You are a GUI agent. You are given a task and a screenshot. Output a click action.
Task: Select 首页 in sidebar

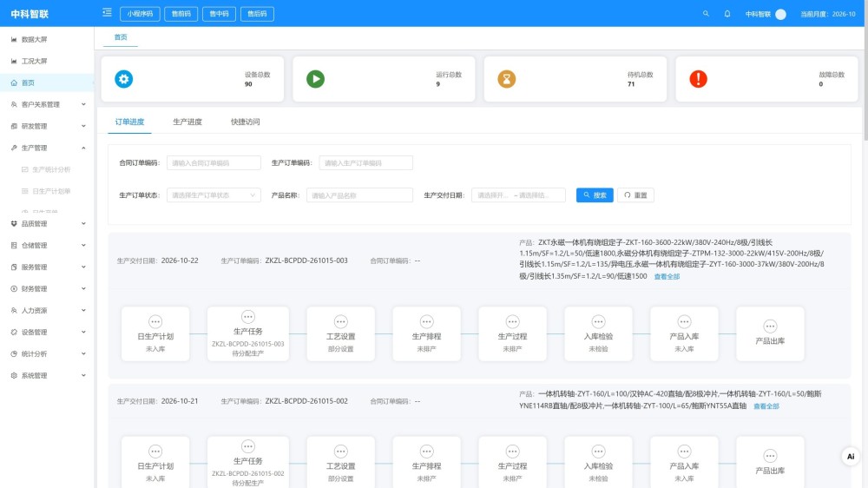coord(47,82)
